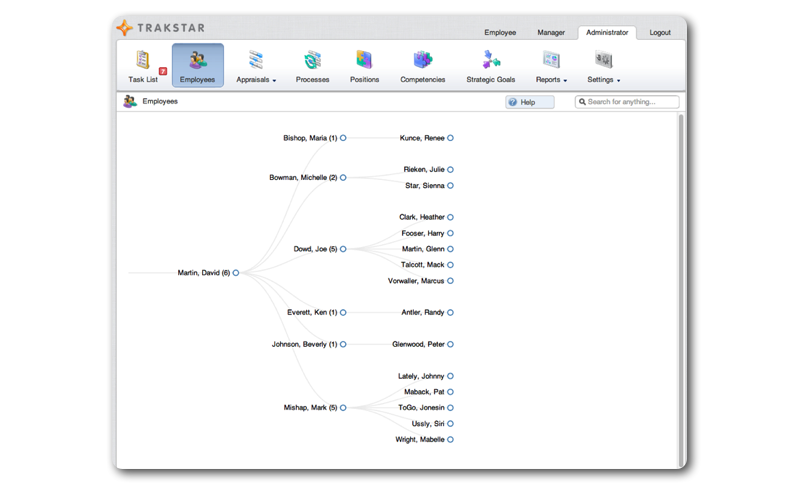
Task: Click the circle beside Martin, Glenn
Action: click(x=450, y=249)
